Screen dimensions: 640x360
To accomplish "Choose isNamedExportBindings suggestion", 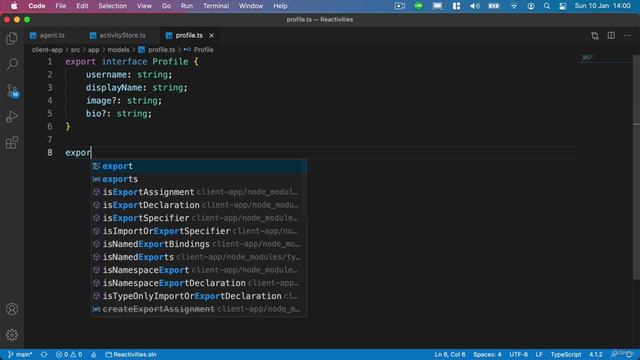I will (199, 244).
